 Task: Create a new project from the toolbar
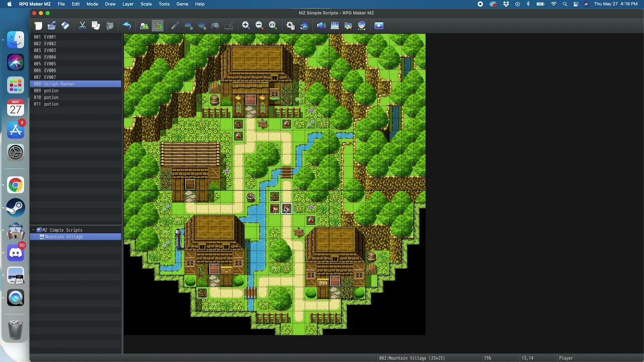coord(38,26)
